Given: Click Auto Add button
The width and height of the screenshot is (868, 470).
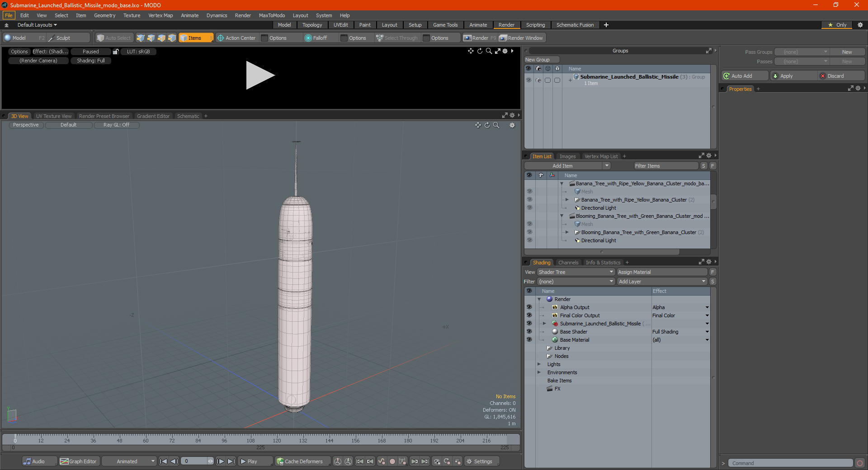Looking at the screenshot, I should (745, 76).
